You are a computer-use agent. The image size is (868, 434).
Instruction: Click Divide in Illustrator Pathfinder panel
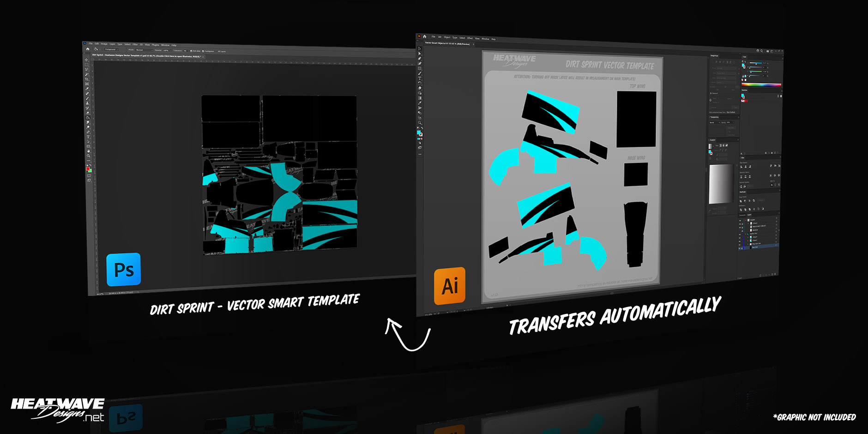tap(741, 210)
